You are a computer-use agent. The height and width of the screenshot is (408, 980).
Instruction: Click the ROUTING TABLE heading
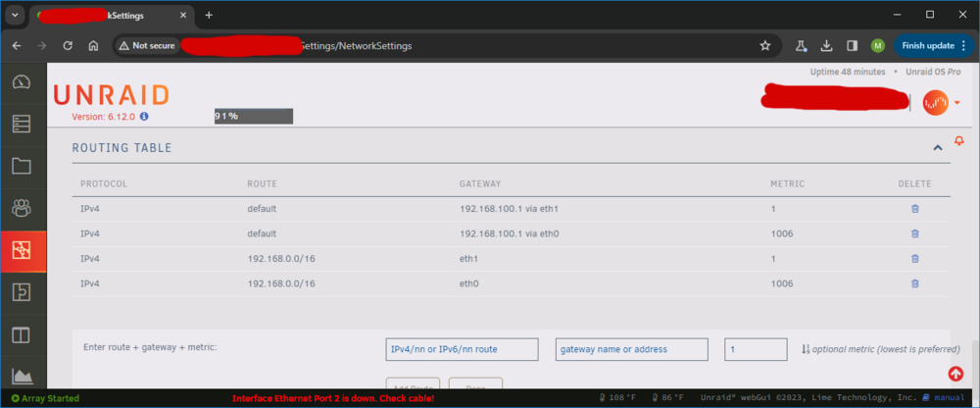click(x=122, y=148)
